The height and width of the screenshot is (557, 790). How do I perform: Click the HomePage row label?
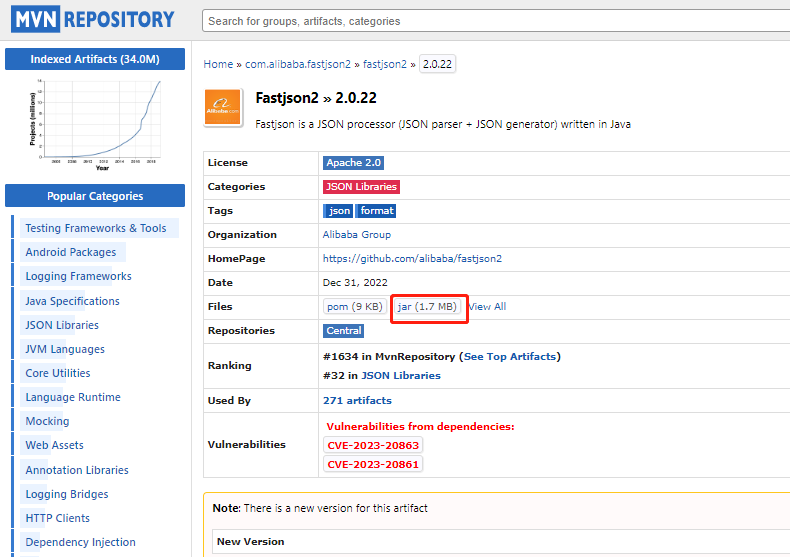[x=236, y=259]
